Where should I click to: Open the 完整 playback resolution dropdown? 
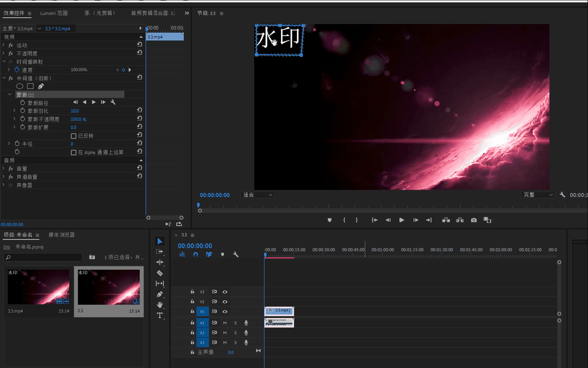(538, 195)
